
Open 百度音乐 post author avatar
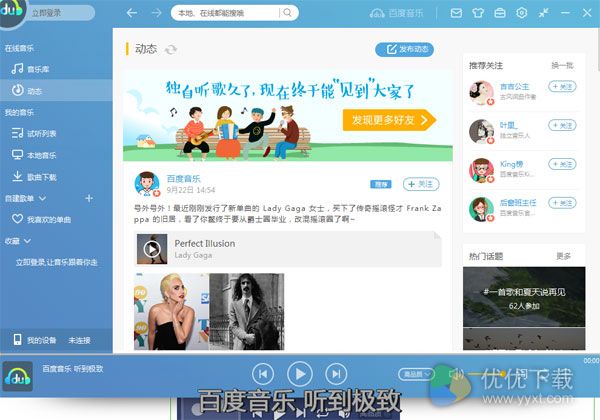(147, 184)
